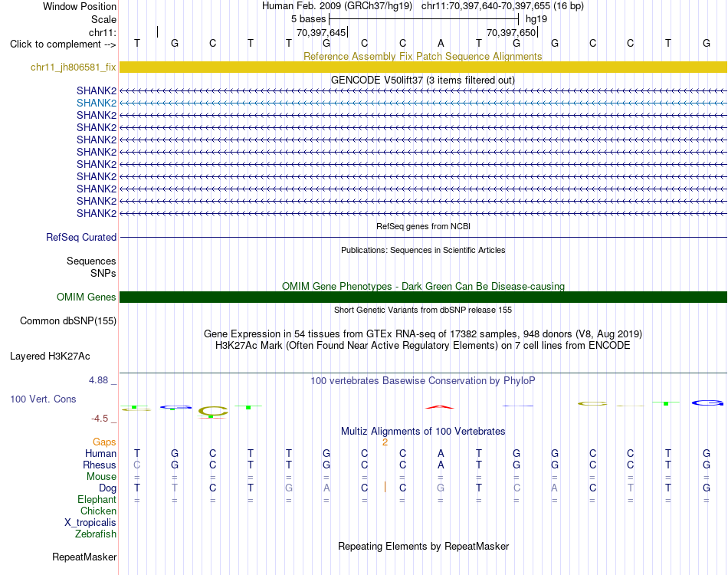This screenshot has height=575, width=728.
Task: Click the hg19 scale label
Action: [x=536, y=19]
